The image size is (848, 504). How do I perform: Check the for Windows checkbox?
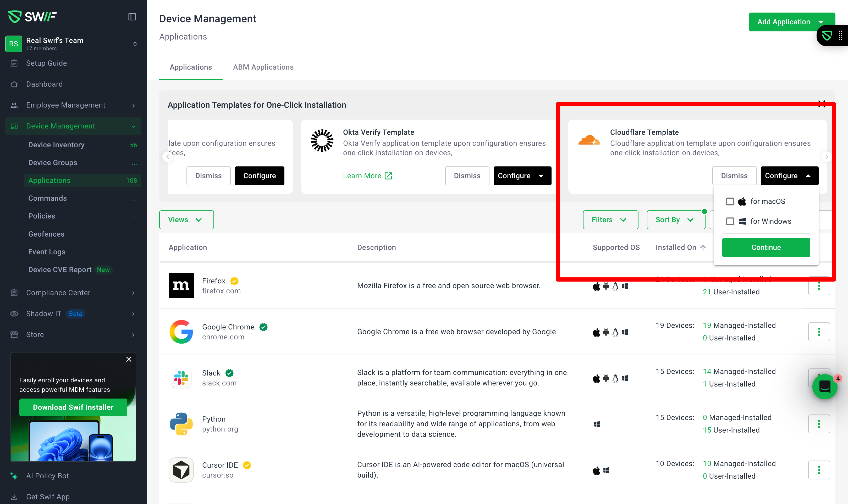(730, 221)
